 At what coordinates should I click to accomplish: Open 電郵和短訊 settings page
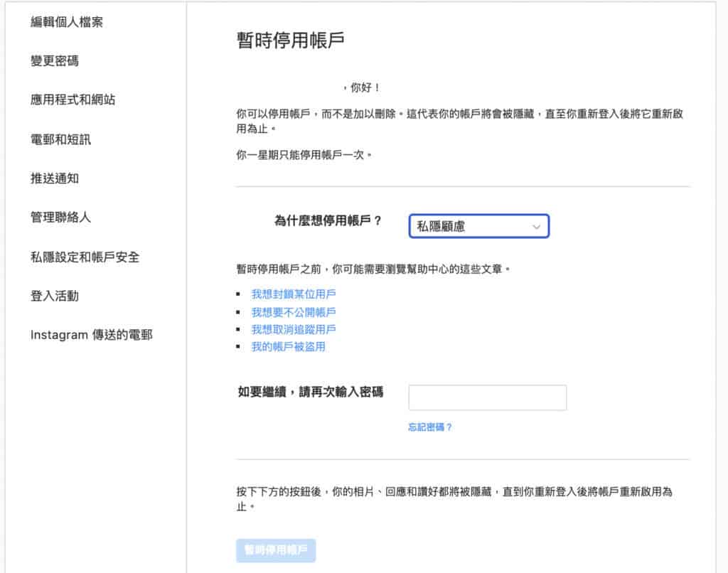pyautogui.click(x=60, y=139)
